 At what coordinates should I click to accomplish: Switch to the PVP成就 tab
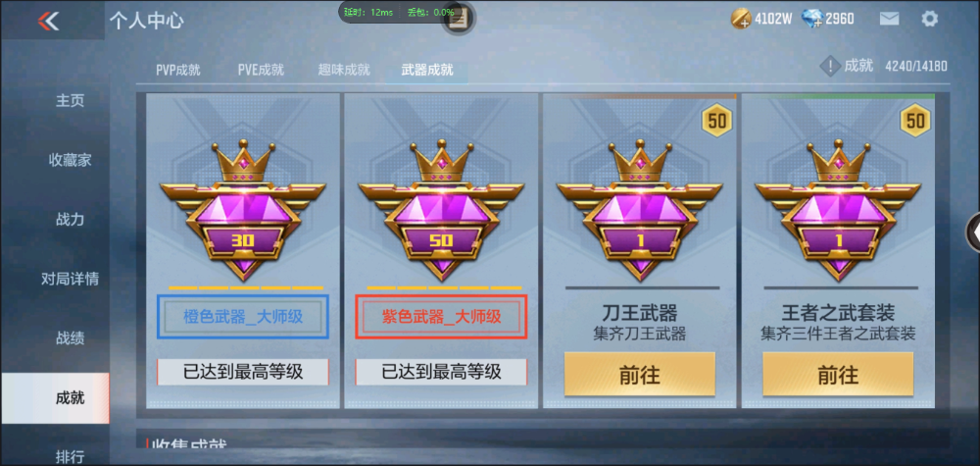pos(178,70)
